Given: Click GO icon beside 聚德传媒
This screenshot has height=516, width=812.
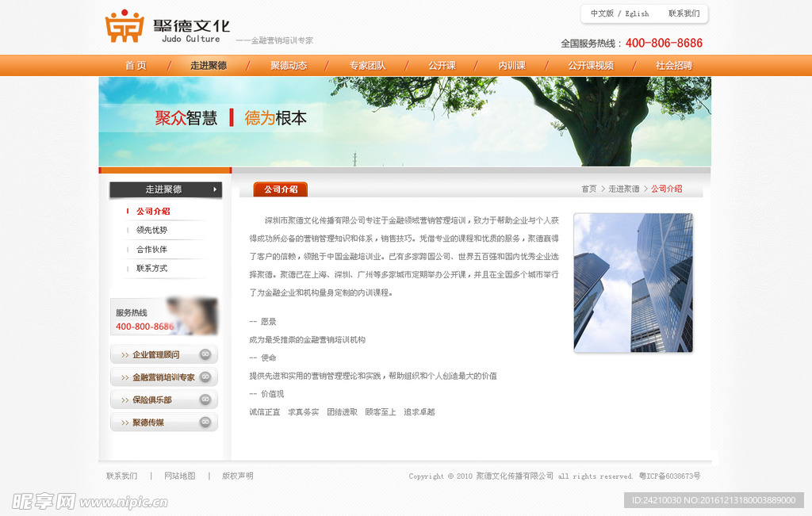Looking at the screenshot, I should [x=205, y=422].
